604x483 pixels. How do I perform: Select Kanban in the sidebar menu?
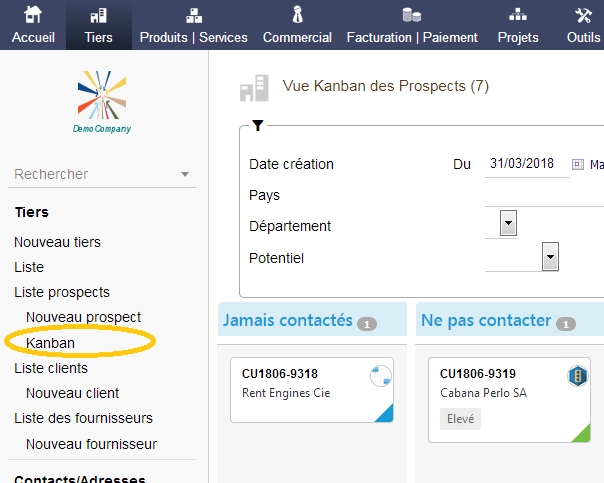(51, 343)
